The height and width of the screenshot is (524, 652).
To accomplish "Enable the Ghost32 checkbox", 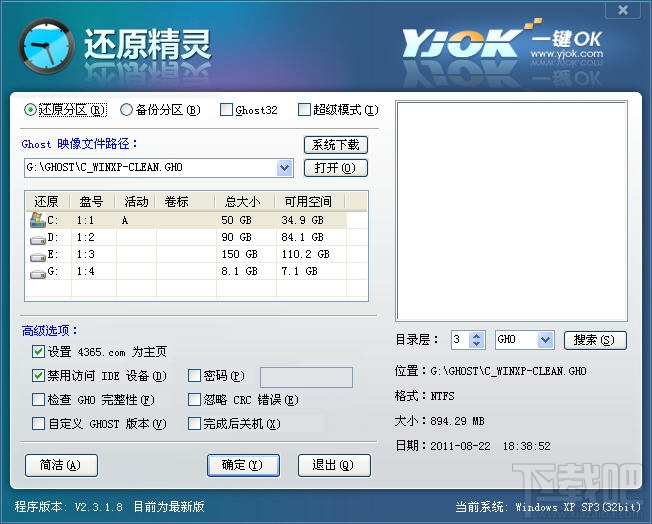I will (226, 110).
